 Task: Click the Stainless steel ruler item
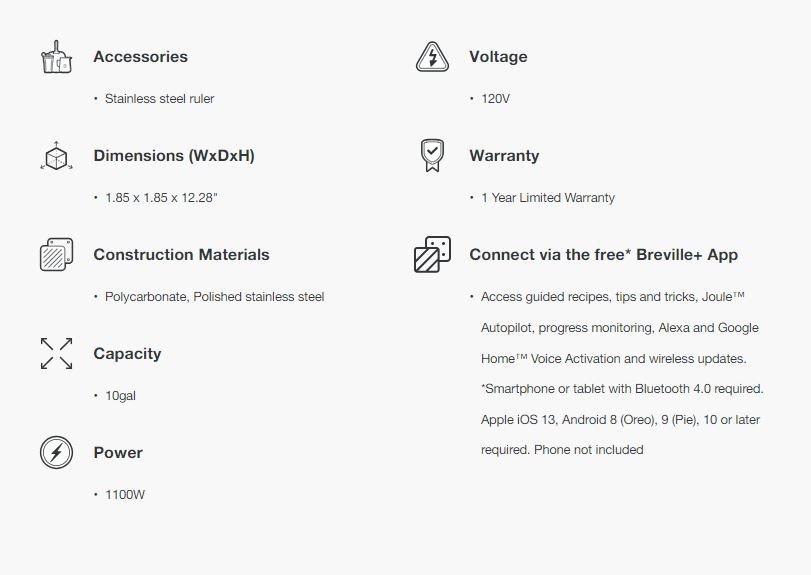[x=159, y=99]
